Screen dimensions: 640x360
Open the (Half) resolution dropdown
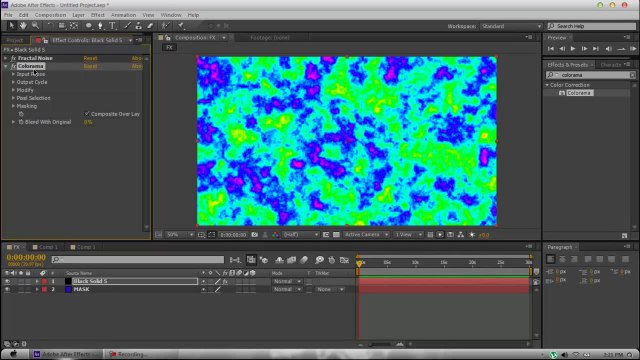[301, 235]
